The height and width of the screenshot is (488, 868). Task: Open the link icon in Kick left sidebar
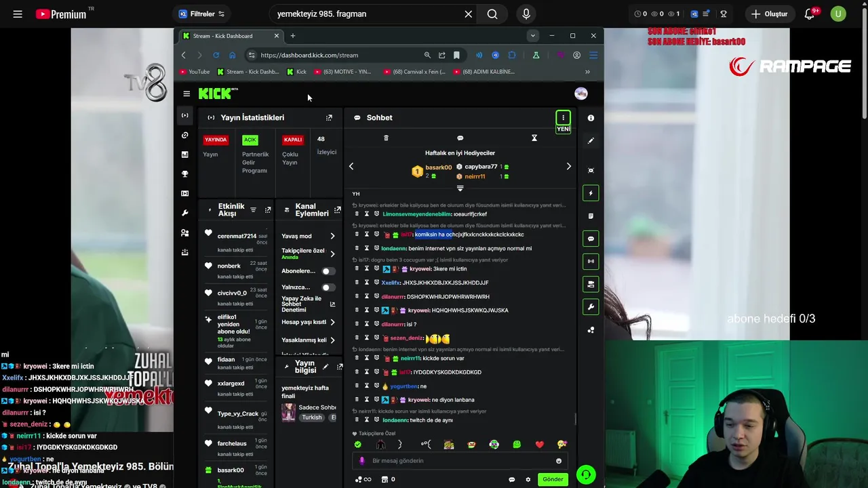click(184, 135)
